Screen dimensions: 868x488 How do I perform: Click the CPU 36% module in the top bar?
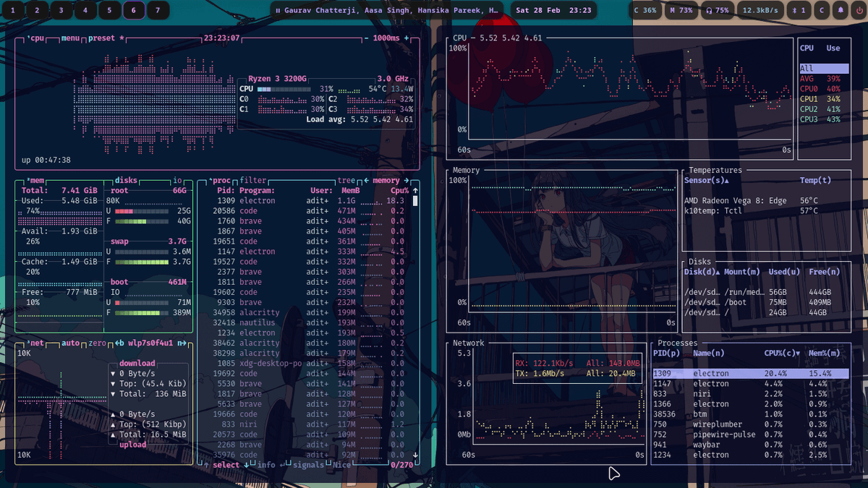pyautogui.click(x=645, y=10)
